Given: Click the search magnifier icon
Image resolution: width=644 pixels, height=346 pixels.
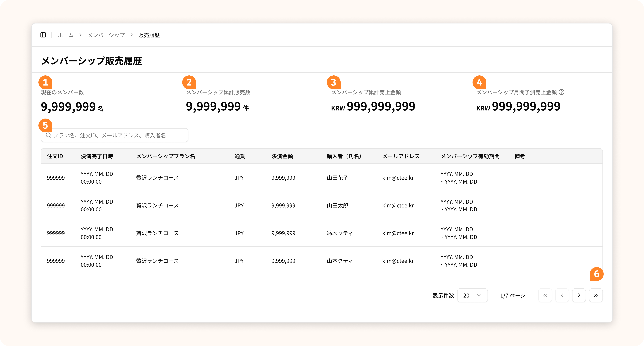Looking at the screenshot, I should pos(48,135).
